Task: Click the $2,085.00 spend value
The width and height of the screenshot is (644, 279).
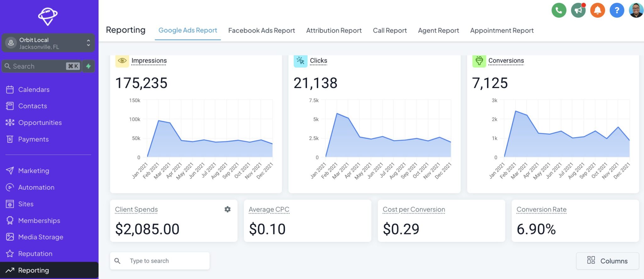Action: tap(147, 229)
